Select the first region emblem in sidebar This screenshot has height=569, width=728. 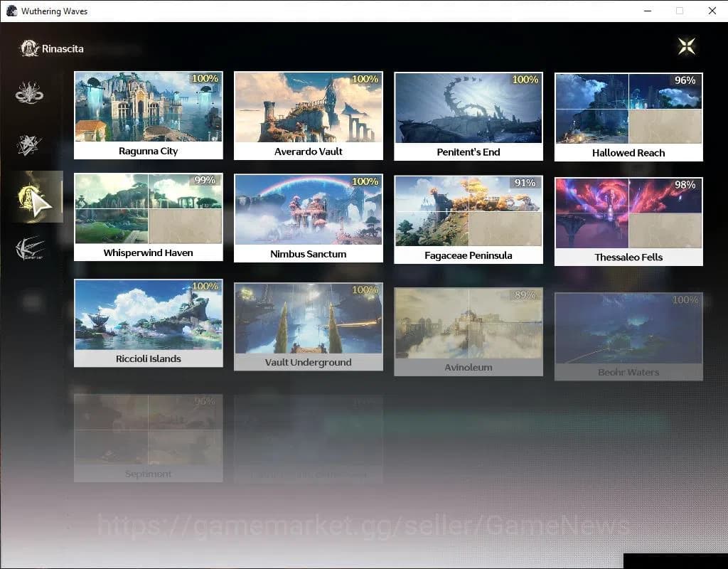click(29, 92)
